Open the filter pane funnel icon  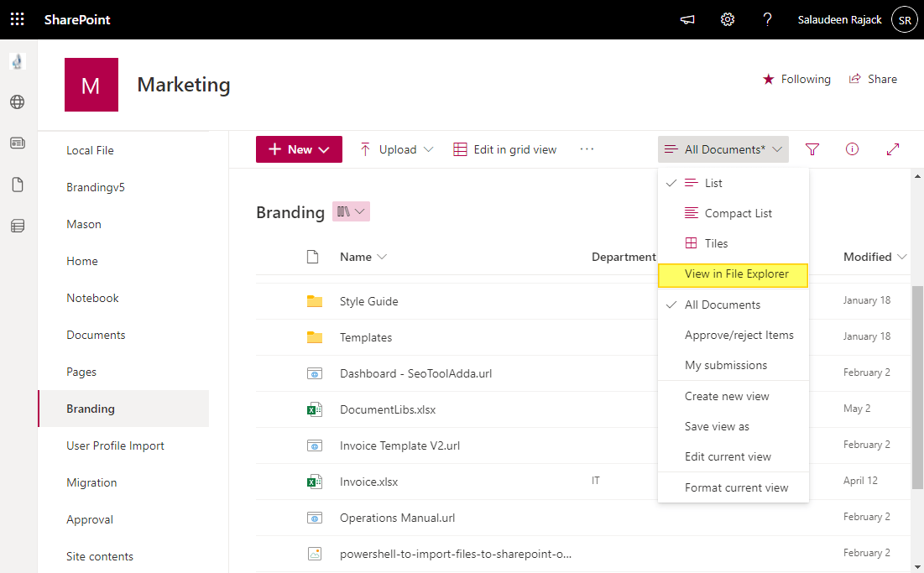click(x=812, y=148)
